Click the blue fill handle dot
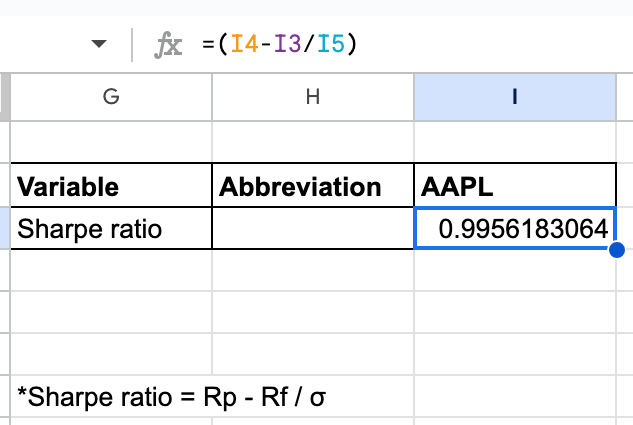 [x=616, y=250]
